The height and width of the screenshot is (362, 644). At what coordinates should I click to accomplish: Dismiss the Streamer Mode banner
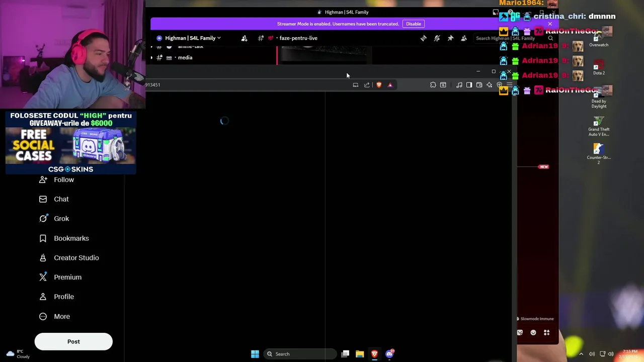coord(550,24)
